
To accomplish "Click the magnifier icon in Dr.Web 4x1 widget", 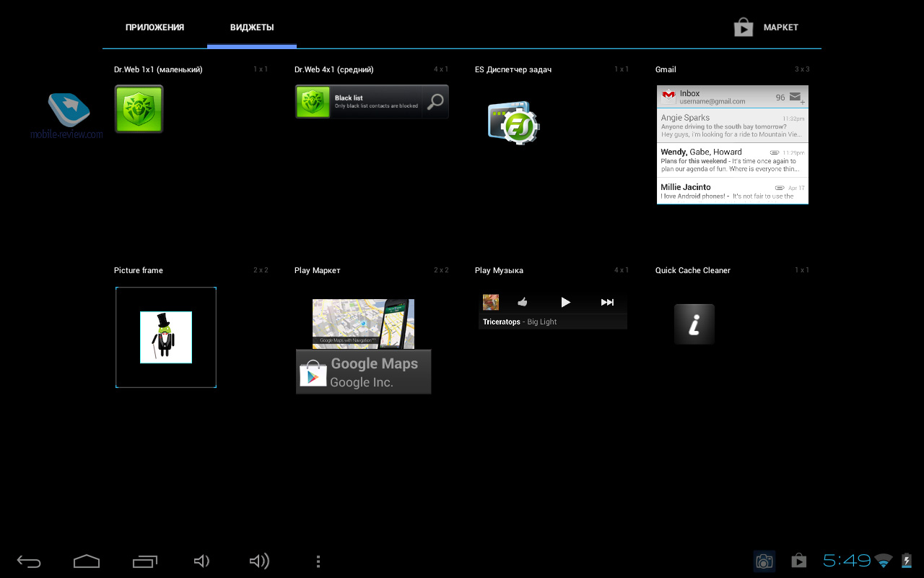I will click(x=435, y=102).
